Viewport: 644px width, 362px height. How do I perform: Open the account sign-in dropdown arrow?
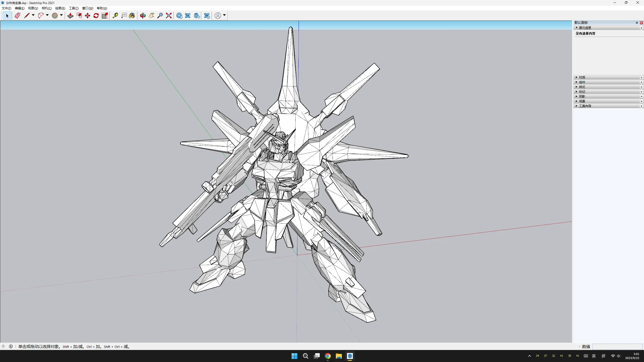coord(224,15)
